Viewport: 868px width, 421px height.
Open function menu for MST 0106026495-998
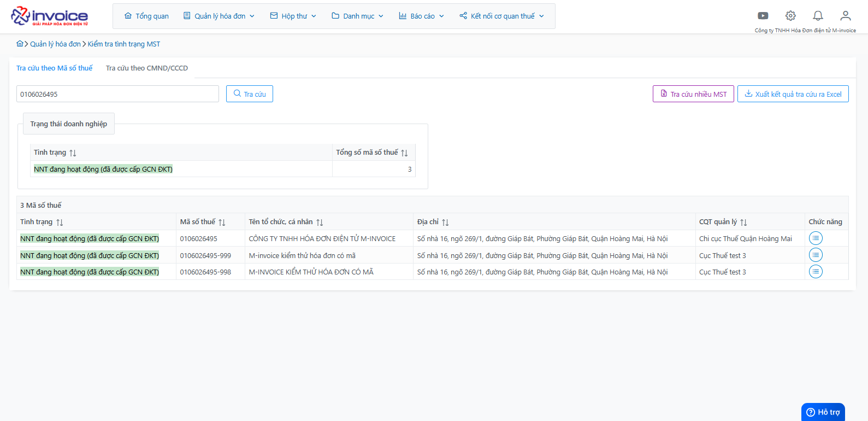pos(816,272)
